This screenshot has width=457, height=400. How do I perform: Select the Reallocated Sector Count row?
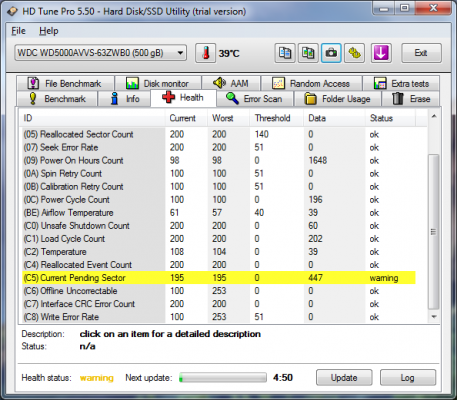(x=219, y=134)
